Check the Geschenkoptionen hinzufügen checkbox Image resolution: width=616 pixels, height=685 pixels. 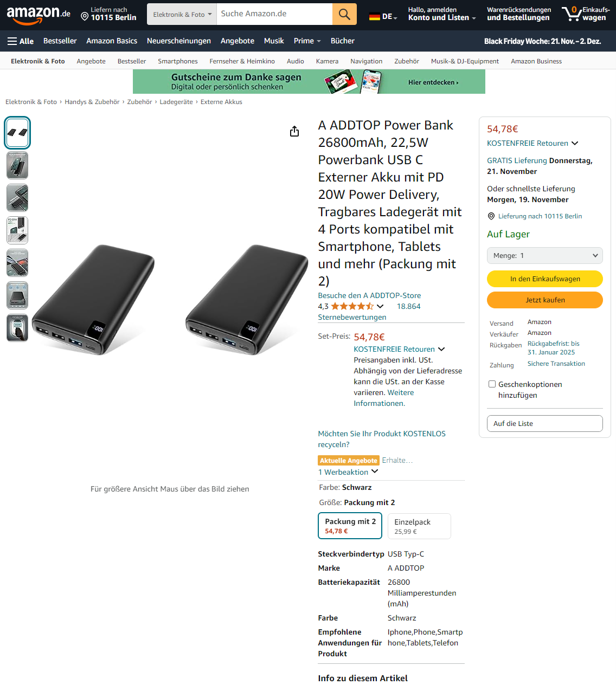click(x=492, y=384)
